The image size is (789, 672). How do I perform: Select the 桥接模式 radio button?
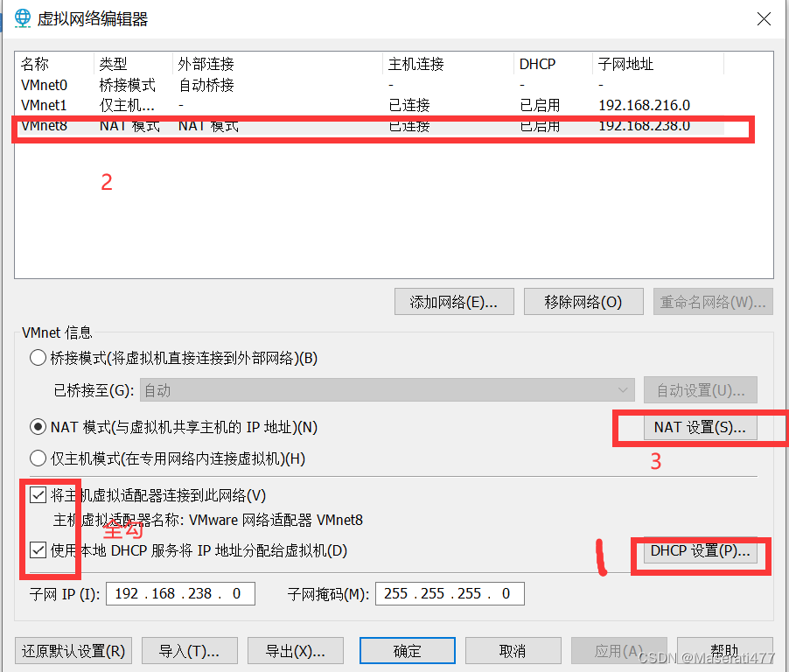click(x=37, y=357)
